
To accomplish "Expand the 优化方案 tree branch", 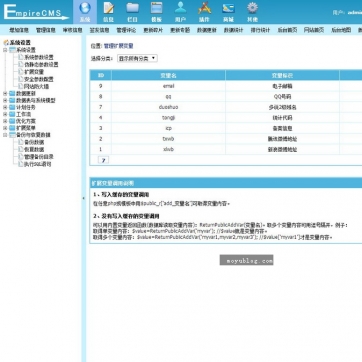I will tap(5, 121).
